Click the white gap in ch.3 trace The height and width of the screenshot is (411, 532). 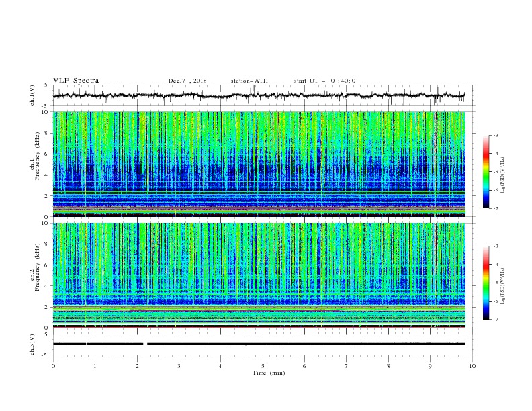click(145, 344)
